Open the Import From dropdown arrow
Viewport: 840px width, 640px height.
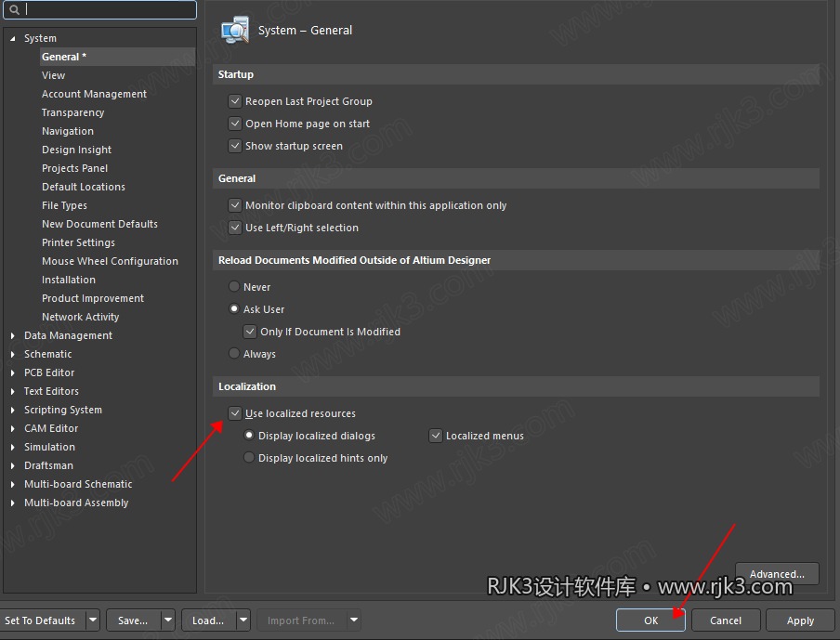click(354, 620)
